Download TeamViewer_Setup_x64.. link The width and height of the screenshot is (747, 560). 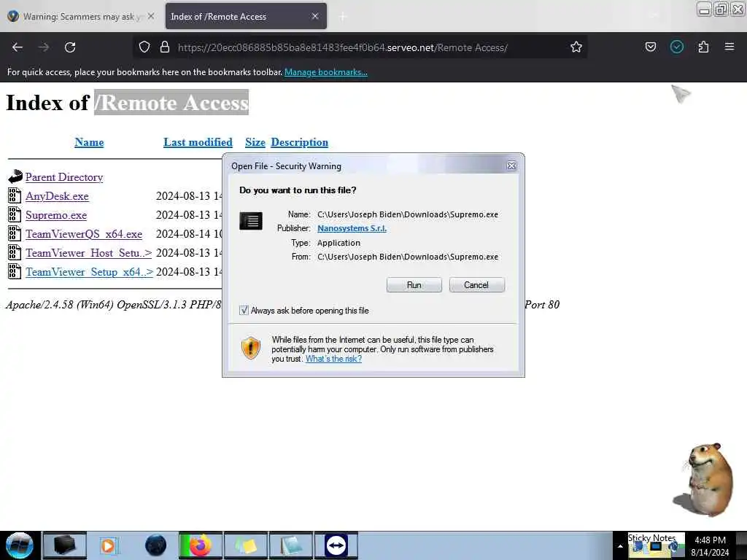[x=89, y=272]
